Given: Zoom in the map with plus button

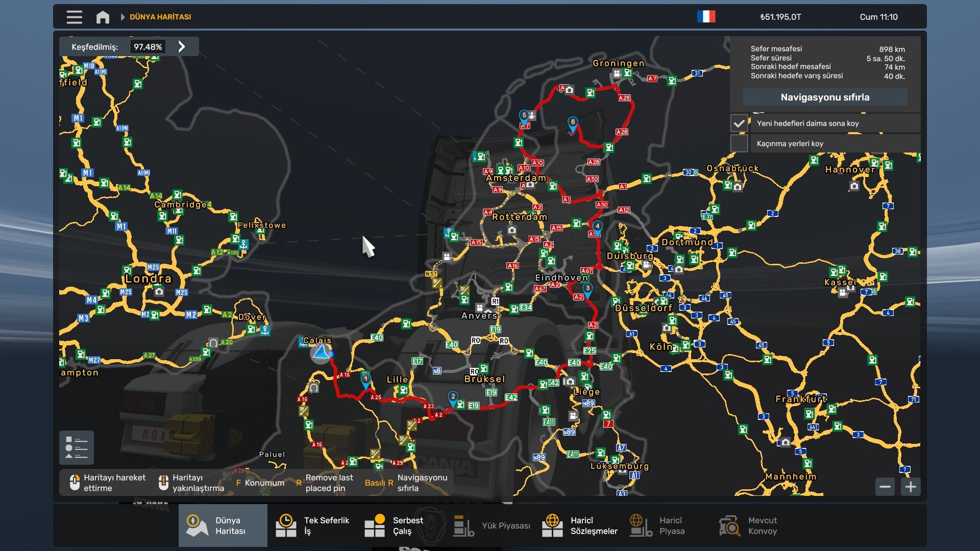Looking at the screenshot, I should 911,487.
